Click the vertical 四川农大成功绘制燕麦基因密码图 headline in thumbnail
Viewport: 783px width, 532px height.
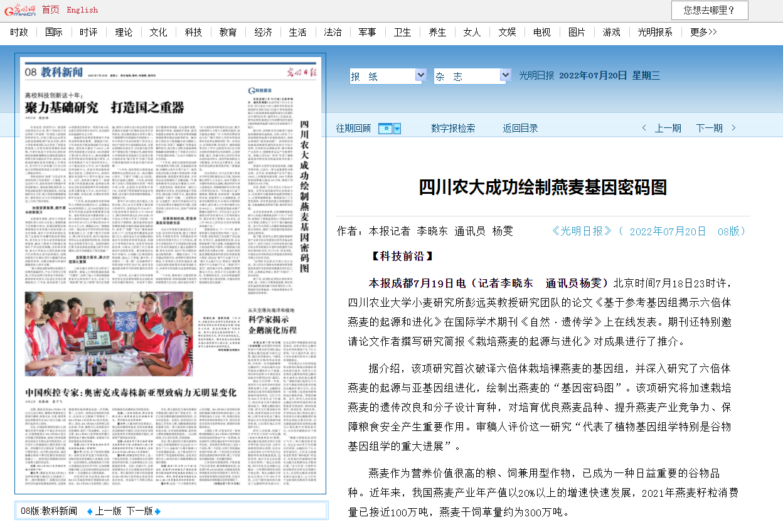(x=304, y=196)
